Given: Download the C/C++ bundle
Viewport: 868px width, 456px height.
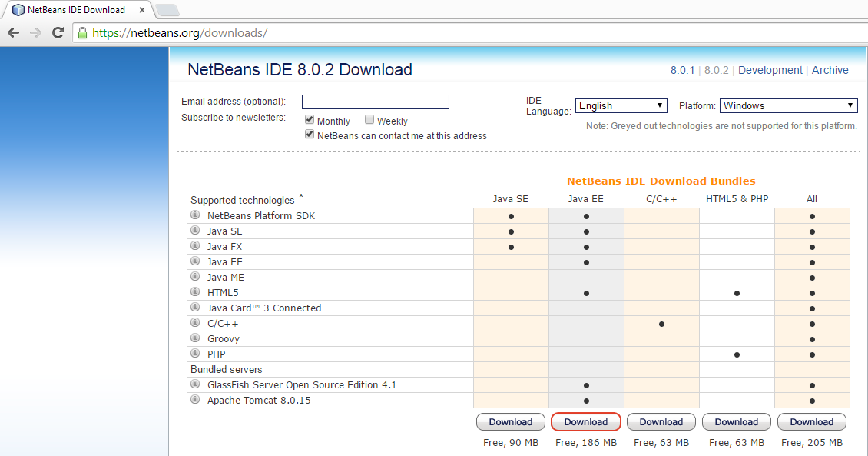Looking at the screenshot, I should (661, 422).
